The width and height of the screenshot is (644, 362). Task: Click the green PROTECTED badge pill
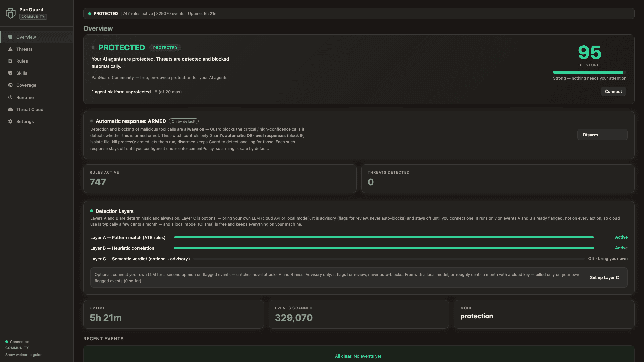(165, 48)
